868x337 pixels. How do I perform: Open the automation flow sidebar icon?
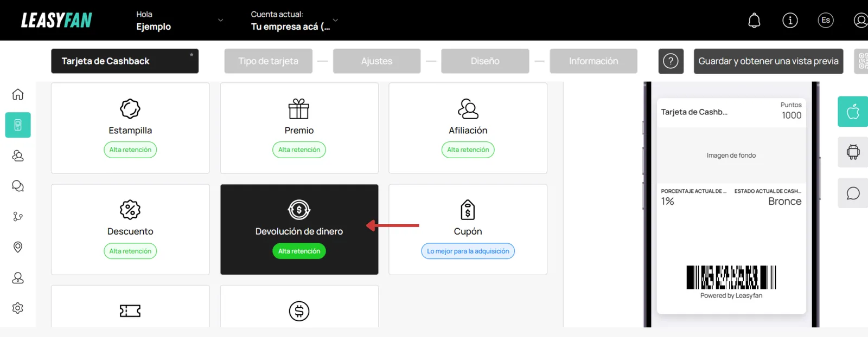(18, 217)
